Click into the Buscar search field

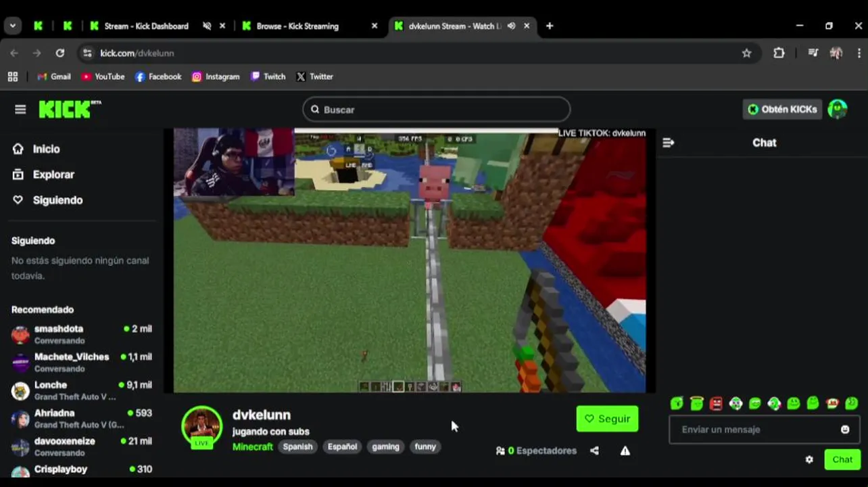(x=436, y=110)
